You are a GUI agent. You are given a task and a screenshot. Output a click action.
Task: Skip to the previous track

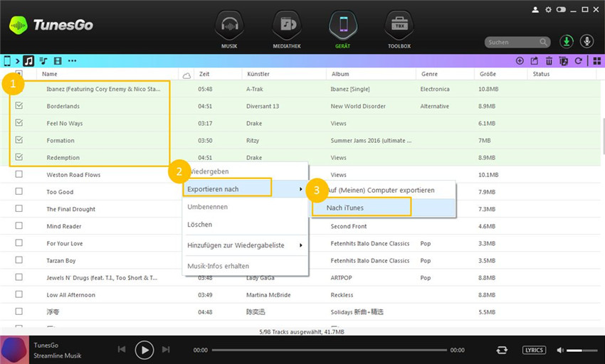pyautogui.click(x=122, y=349)
